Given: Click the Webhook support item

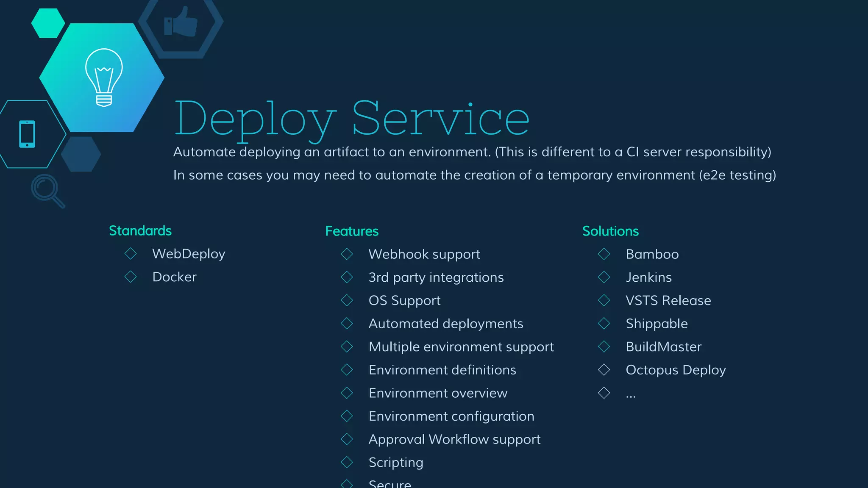Looking at the screenshot, I should 424,255.
